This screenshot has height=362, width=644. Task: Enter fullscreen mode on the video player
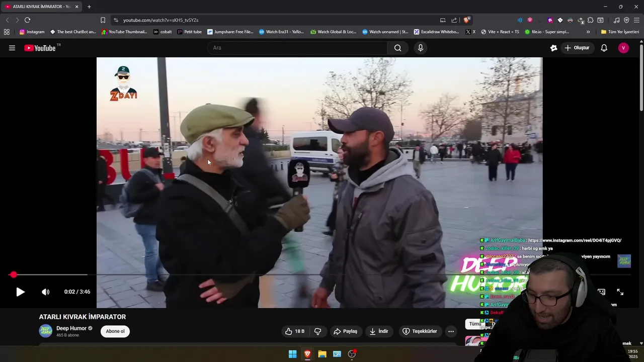point(620,292)
